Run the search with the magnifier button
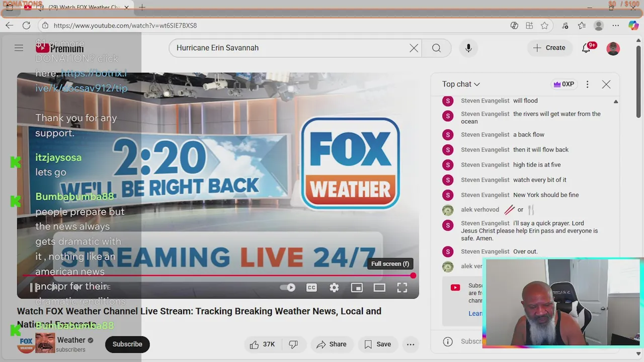Screen dimensions: 644x362 pyautogui.click(x=436, y=48)
